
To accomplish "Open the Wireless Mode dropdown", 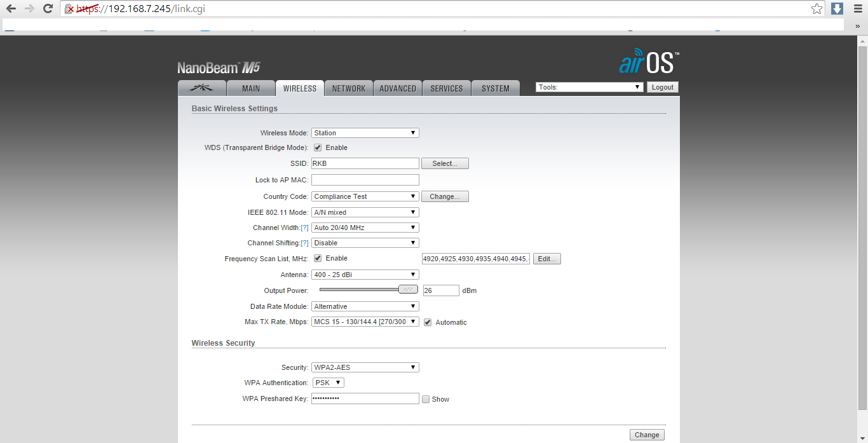I will pyautogui.click(x=365, y=133).
